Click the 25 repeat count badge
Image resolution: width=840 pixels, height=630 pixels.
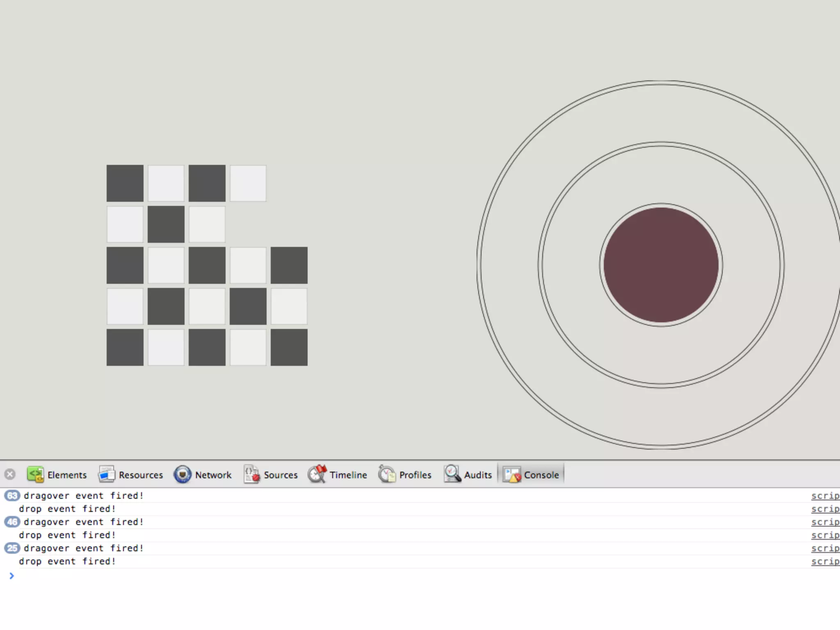(x=12, y=548)
